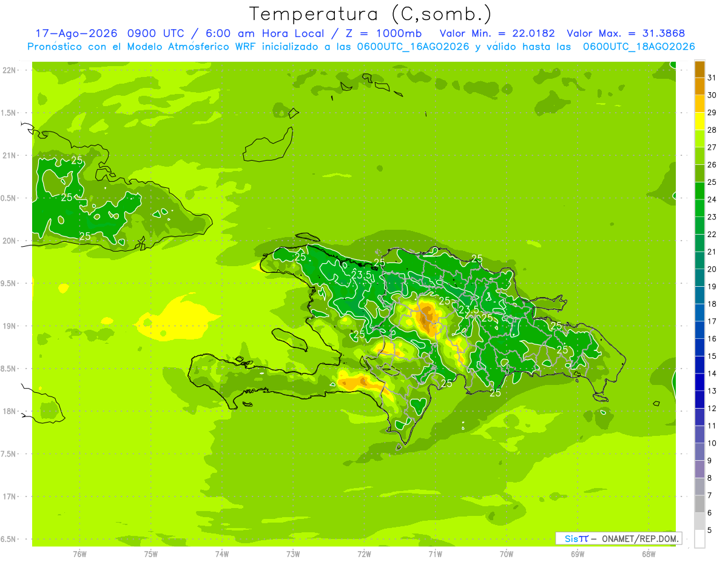Click the legend value 17
This screenshot has width=728, height=562.
pyautogui.click(x=712, y=321)
